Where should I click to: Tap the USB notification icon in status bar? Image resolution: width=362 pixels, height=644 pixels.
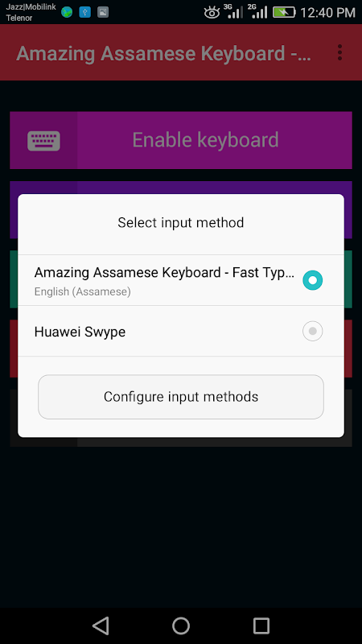(85, 12)
